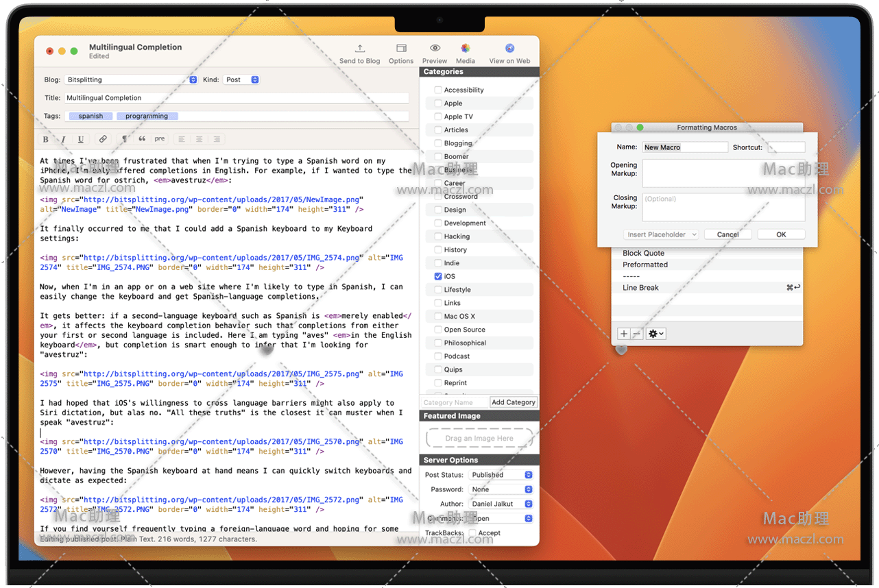Open the Media browser icon
This screenshot has height=588, width=879.
[x=465, y=49]
